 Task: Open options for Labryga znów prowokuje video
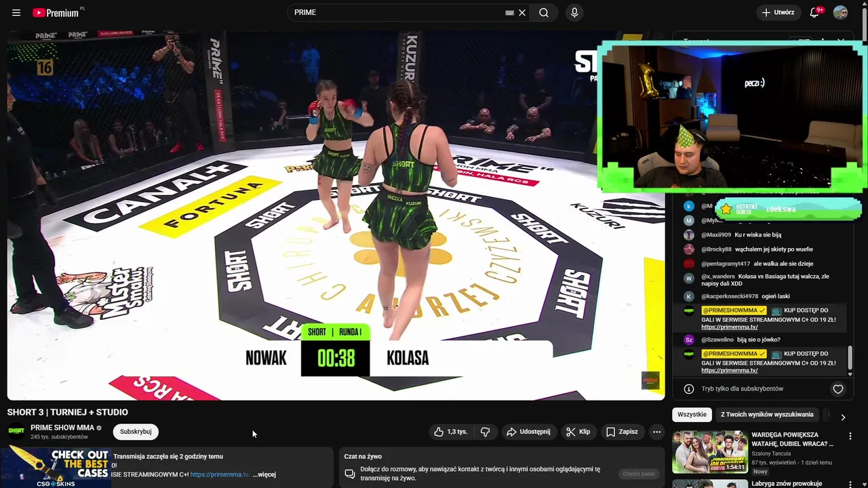pos(850,484)
